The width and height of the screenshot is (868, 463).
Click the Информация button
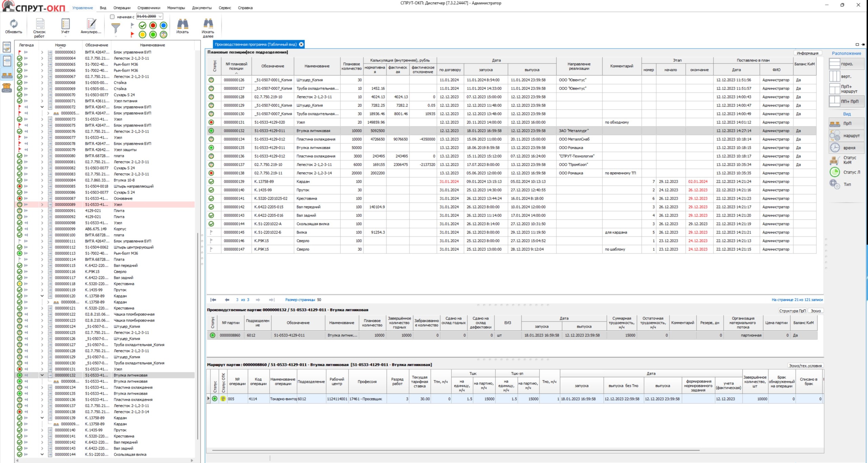pyautogui.click(x=807, y=53)
